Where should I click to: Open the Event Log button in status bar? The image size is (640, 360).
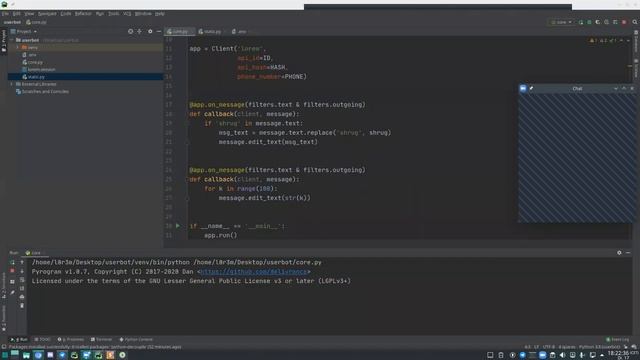coord(618,340)
